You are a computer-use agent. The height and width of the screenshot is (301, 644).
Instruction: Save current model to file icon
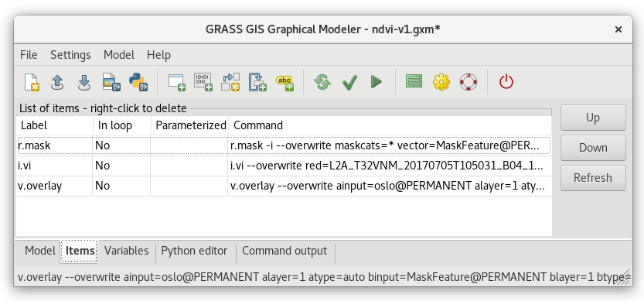coord(84,82)
